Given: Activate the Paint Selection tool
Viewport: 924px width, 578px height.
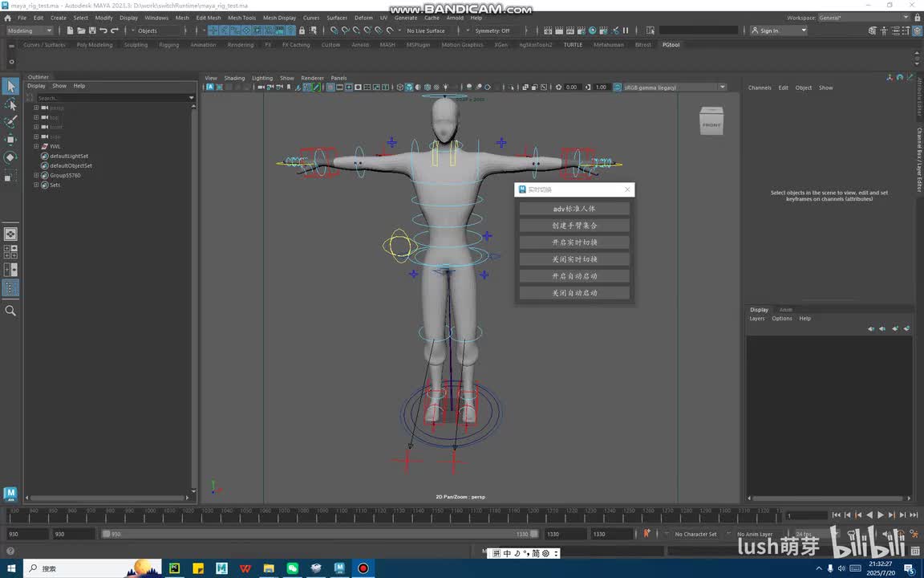Looking at the screenshot, I should pyautogui.click(x=10, y=122).
